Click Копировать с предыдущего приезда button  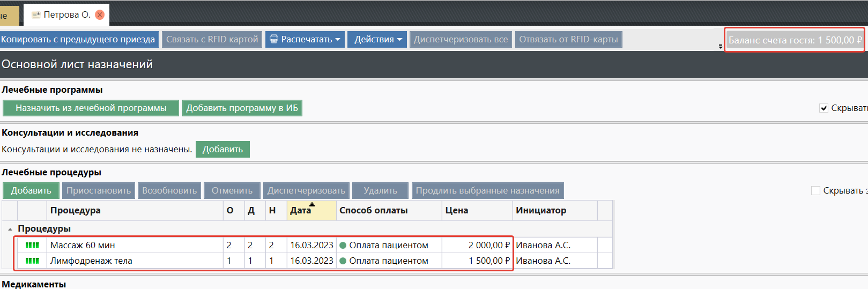click(78, 39)
